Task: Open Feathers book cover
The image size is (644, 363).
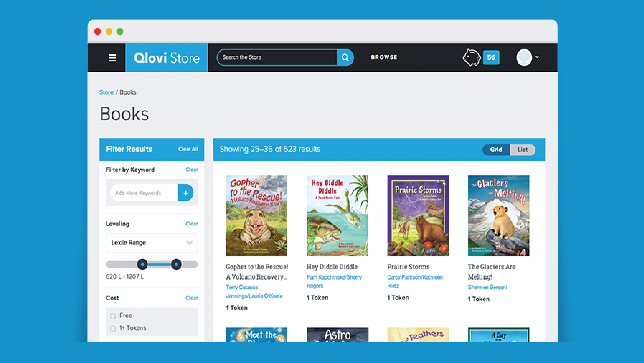Action: pyautogui.click(x=418, y=335)
